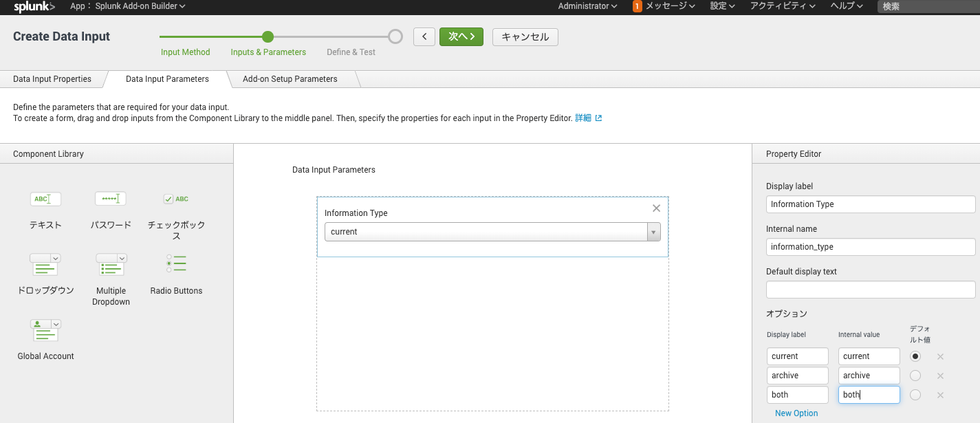Open the Information Type dropdown preview
The height and width of the screenshot is (423, 980).
click(653, 232)
